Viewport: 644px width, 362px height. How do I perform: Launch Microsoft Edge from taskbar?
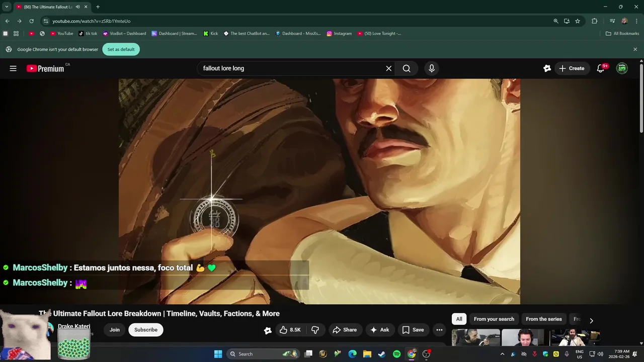coord(353,354)
